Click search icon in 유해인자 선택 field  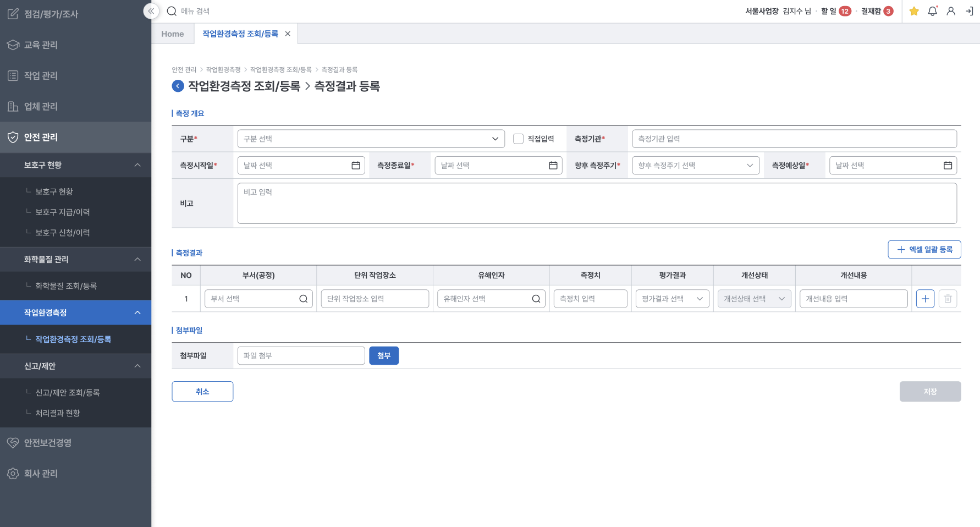click(536, 299)
